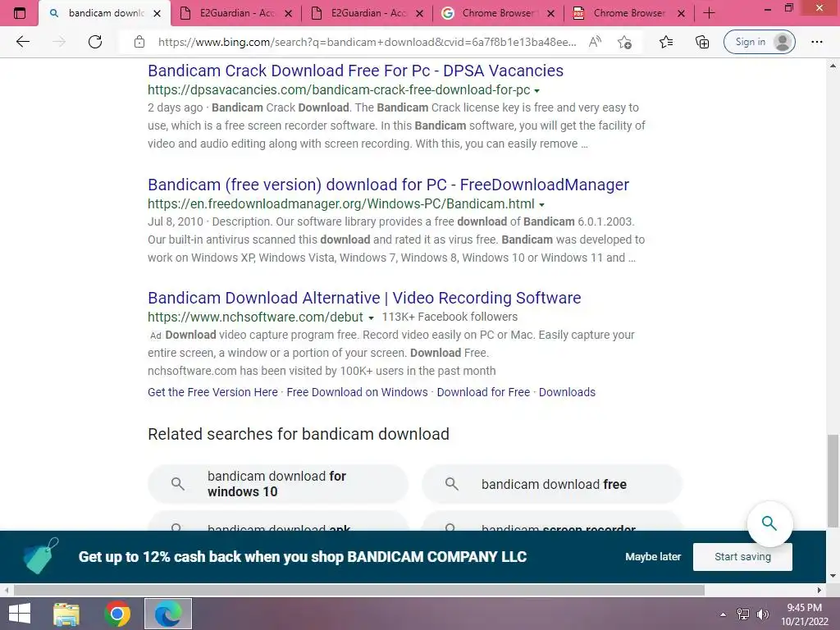Follow the Free Download on Windows link
840x630 pixels.
[358, 392]
